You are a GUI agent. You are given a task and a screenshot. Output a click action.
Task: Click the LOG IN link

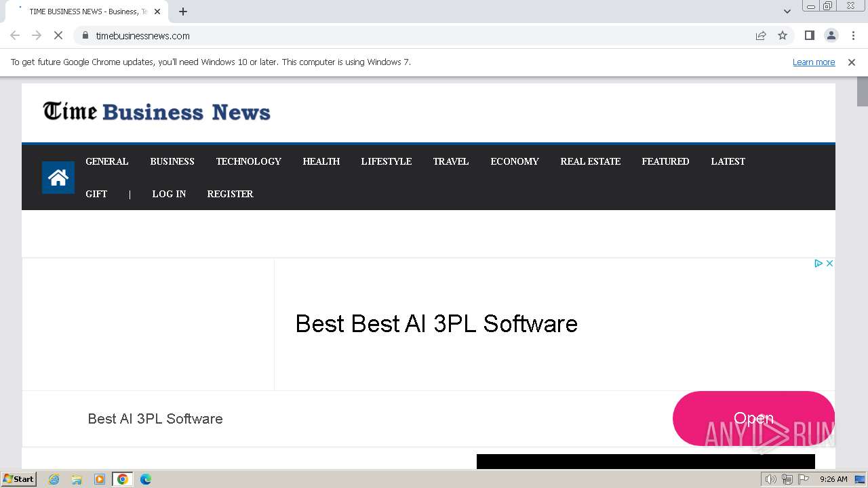point(169,194)
